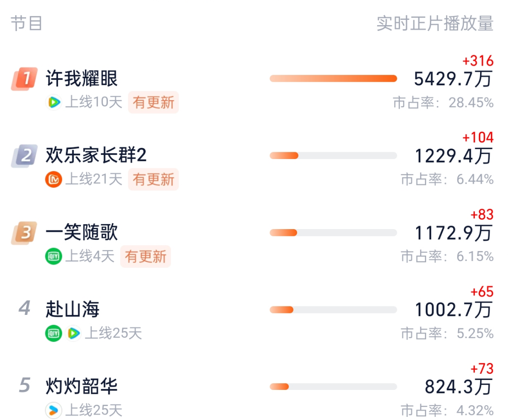This screenshot has width=508, height=420.
Task: Click the +316 increase value
Action: tap(478, 59)
